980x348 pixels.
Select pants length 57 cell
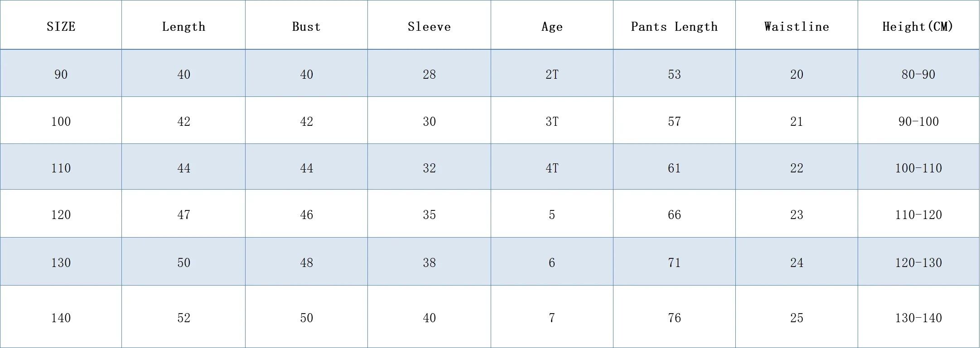tap(674, 121)
